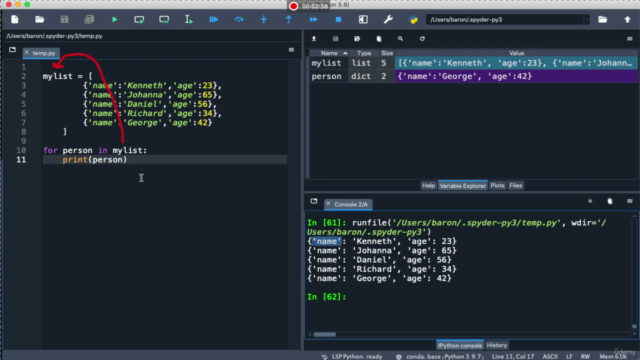Switch to the Variable Explorer tab
This screenshot has height=360, width=640.
[462, 186]
